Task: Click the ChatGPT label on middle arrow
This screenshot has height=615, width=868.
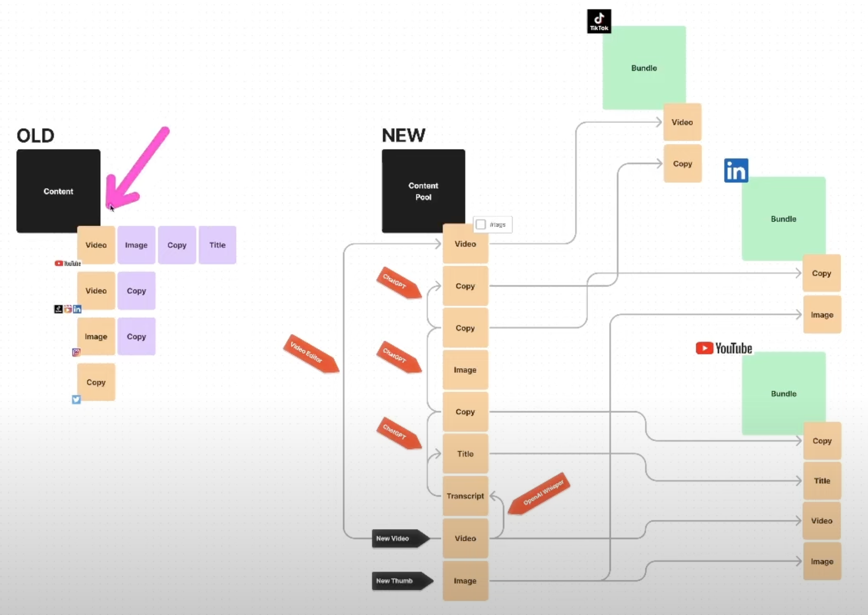Action: (396, 358)
